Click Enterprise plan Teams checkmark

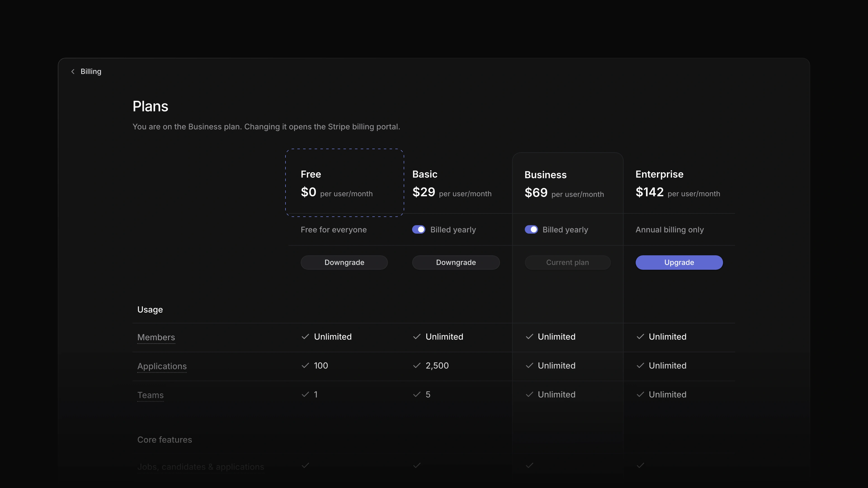(640, 394)
